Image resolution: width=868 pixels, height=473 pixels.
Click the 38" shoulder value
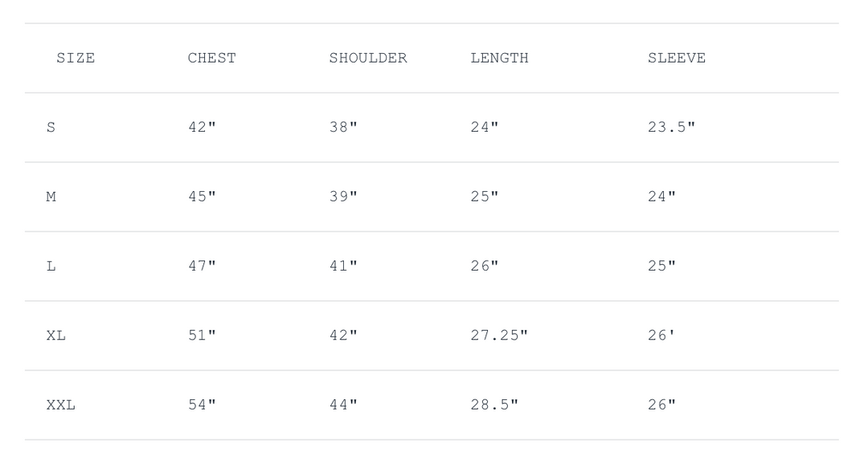tap(343, 127)
